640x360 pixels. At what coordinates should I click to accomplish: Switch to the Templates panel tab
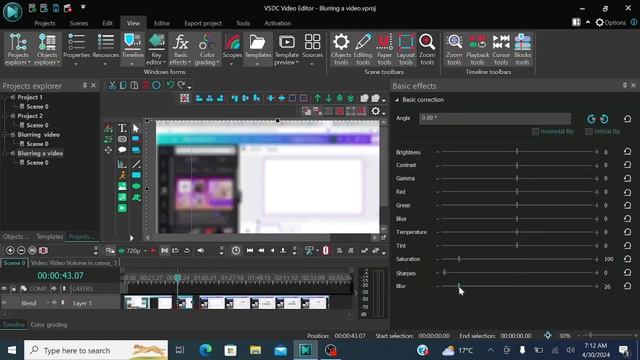(x=50, y=237)
